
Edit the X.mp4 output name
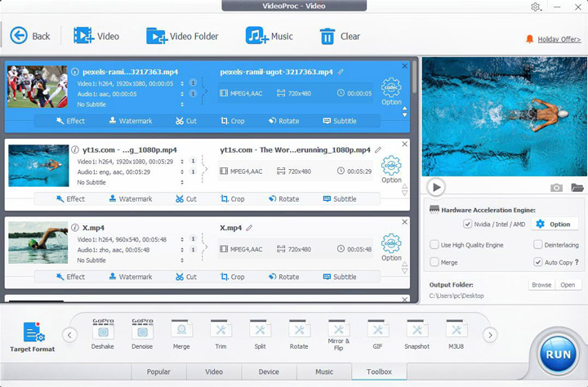tap(249, 228)
